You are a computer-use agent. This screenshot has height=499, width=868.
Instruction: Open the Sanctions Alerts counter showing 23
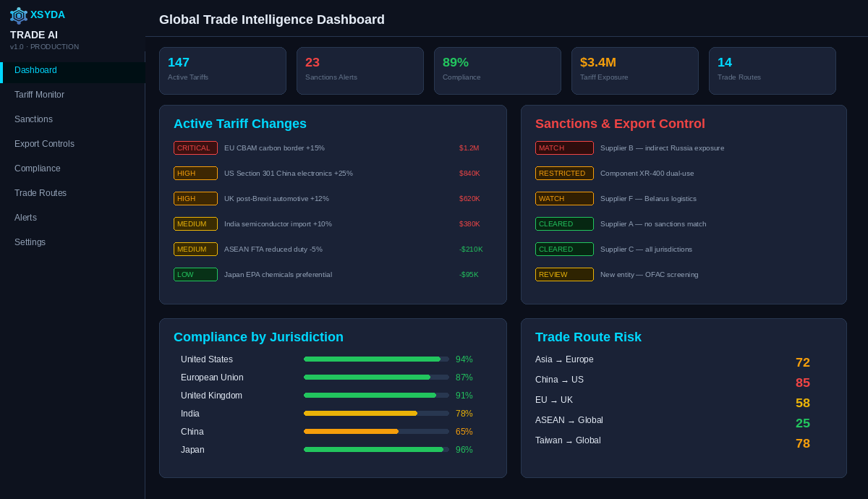(359, 70)
